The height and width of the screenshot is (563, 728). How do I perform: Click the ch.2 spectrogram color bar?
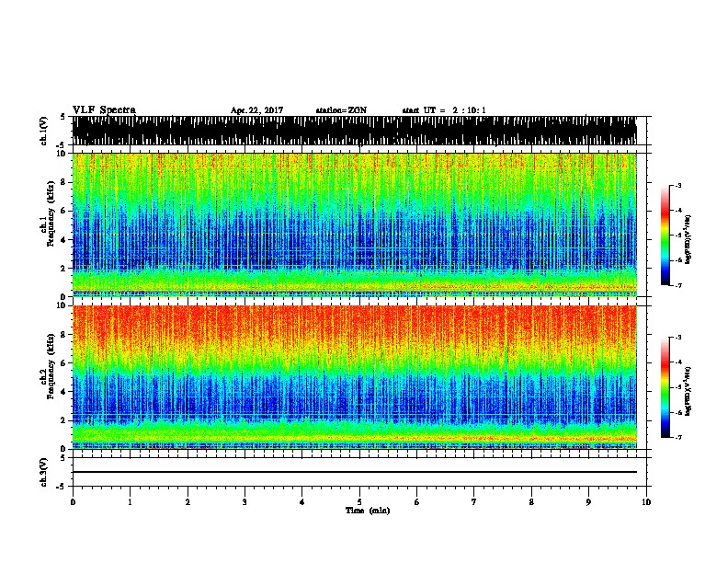[x=665, y=387]
